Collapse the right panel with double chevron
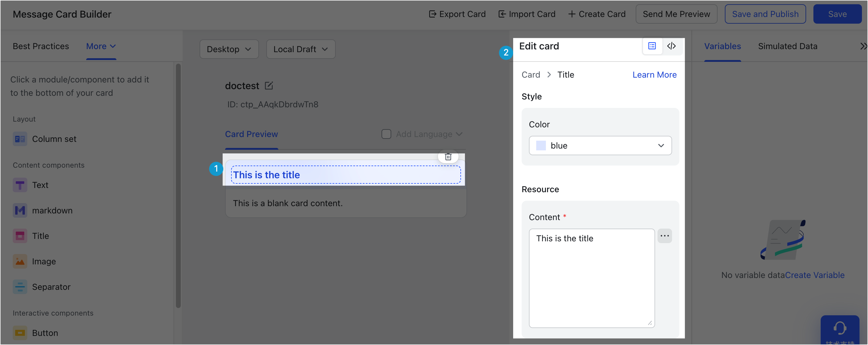Viewport: 868px width, 345px height. [x=863, y=46]
